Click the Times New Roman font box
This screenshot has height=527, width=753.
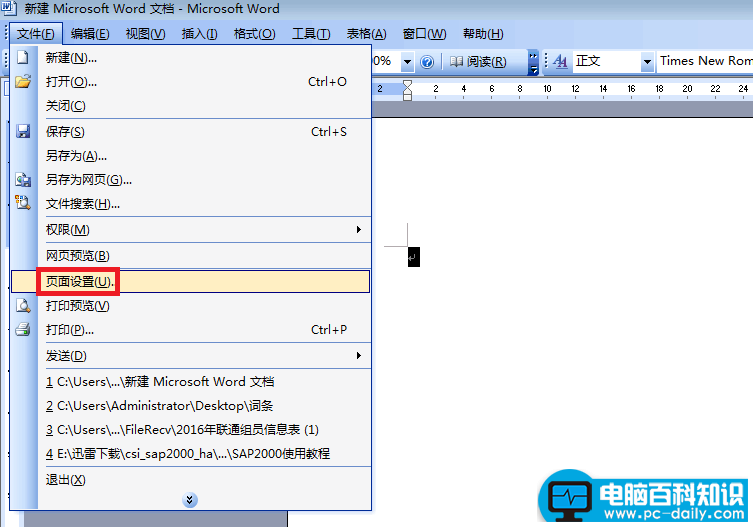tap(704, 61)
